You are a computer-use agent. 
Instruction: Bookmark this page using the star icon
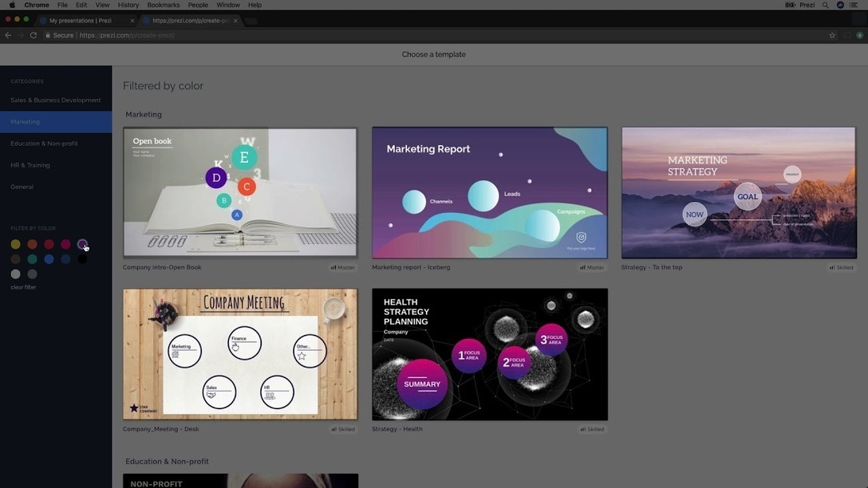pyautogui.click(x=832, y=35)
